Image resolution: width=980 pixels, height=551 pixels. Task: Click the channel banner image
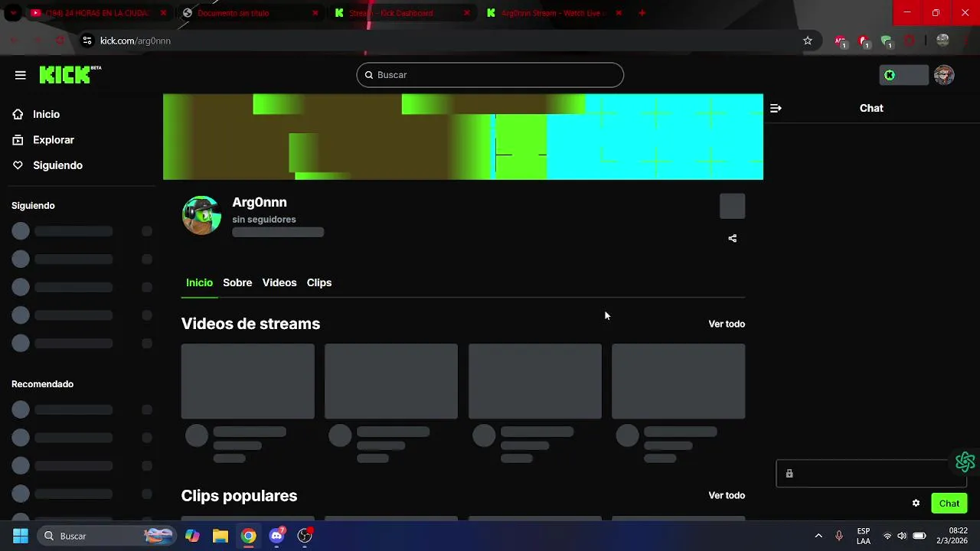coord(463,137)
